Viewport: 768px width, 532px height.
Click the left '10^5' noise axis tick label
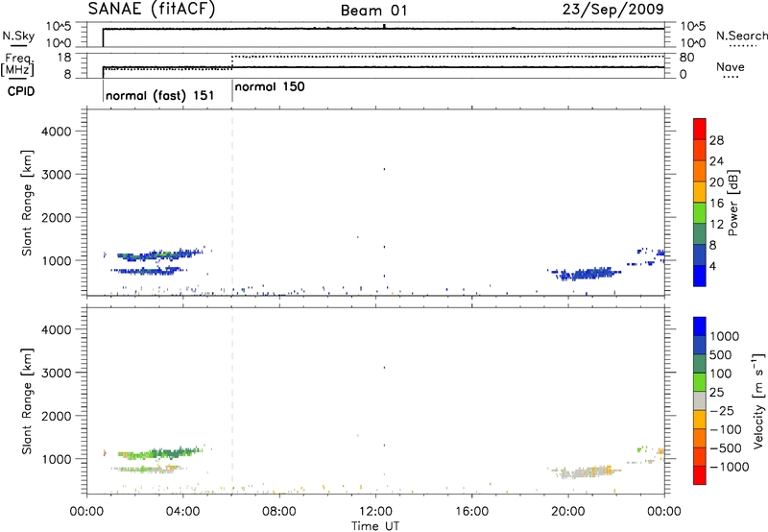tap(59, 27)
